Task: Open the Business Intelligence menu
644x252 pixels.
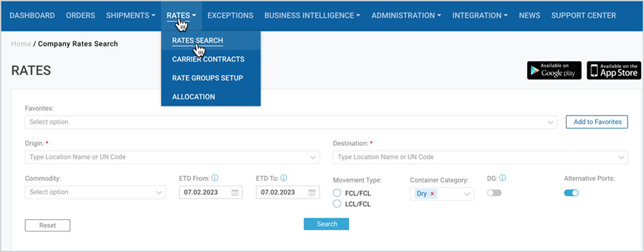Action: (312, 16)
